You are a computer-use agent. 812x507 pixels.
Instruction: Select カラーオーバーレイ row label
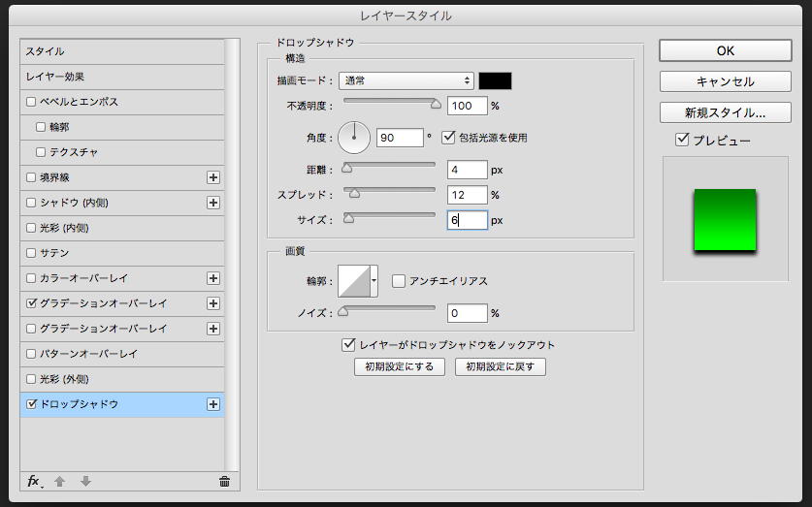tap(83, 278)
